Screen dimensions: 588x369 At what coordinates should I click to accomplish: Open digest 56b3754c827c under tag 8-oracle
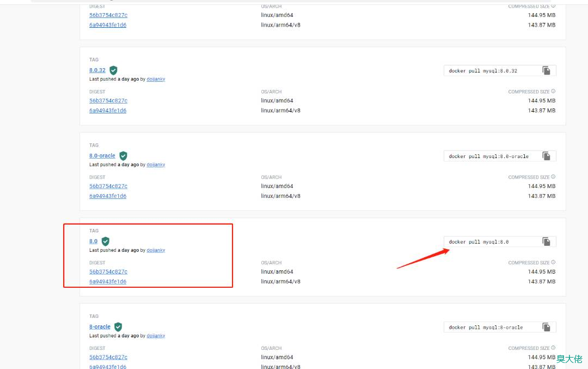pos(108,358)
